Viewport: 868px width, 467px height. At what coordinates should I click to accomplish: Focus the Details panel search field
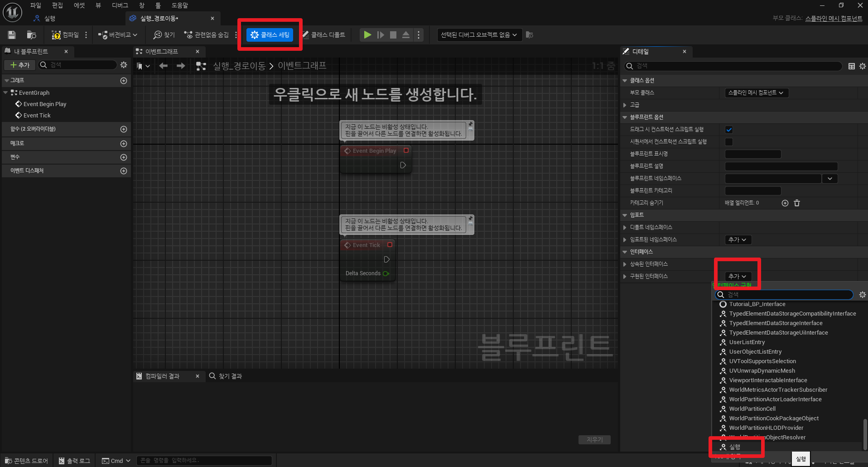point(733,66)
